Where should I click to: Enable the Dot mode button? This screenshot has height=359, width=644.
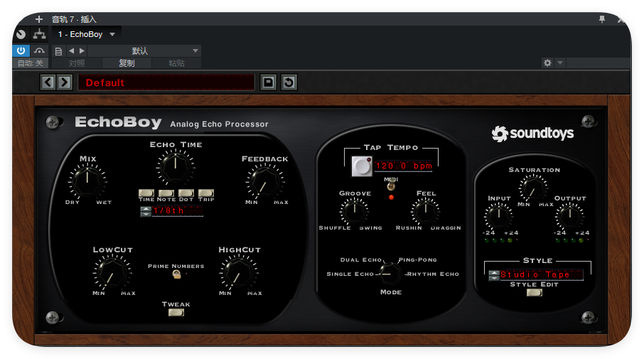click(186, 193)
